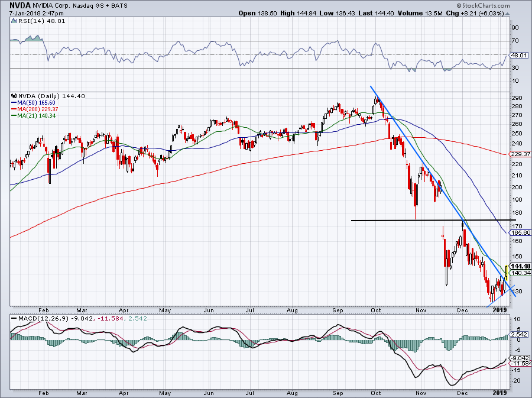Click the green up arrow after Chg percentage
This screenshot has width=532, height=398.
point(508,14)
